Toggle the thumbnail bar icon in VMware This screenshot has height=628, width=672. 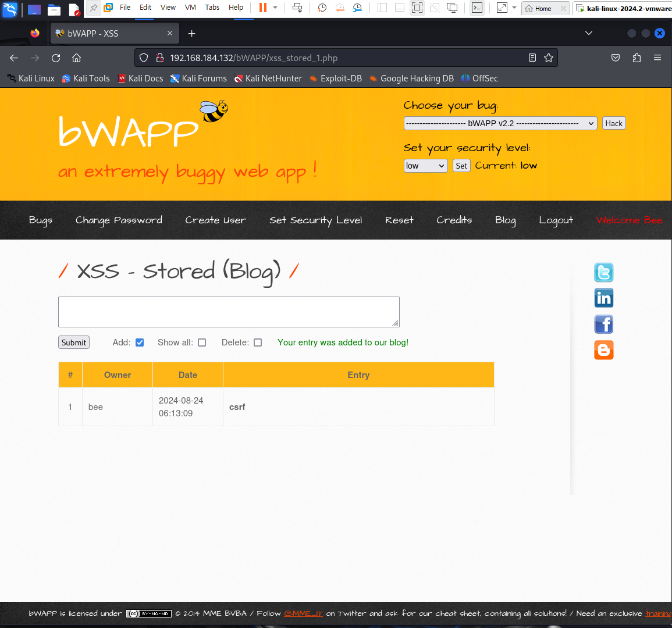tap(400, 8)
